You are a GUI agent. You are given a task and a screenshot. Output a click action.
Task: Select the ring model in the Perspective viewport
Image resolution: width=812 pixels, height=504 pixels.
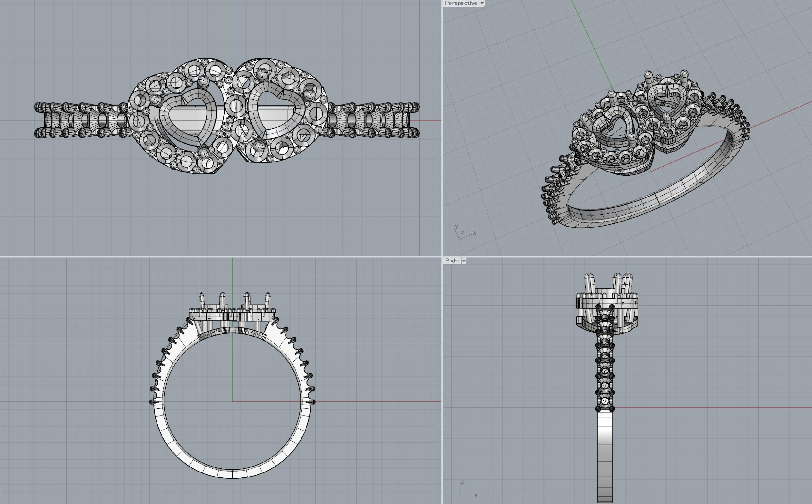(x=645, y=149)
